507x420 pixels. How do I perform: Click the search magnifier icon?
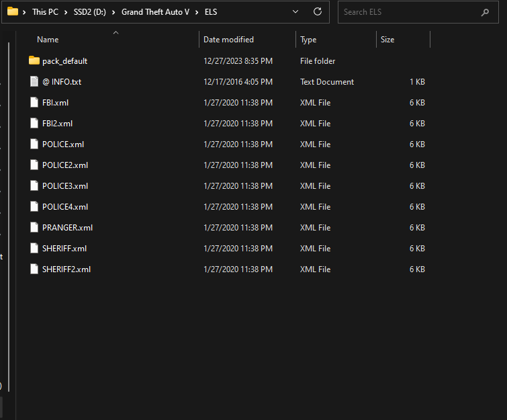point(484,12)
